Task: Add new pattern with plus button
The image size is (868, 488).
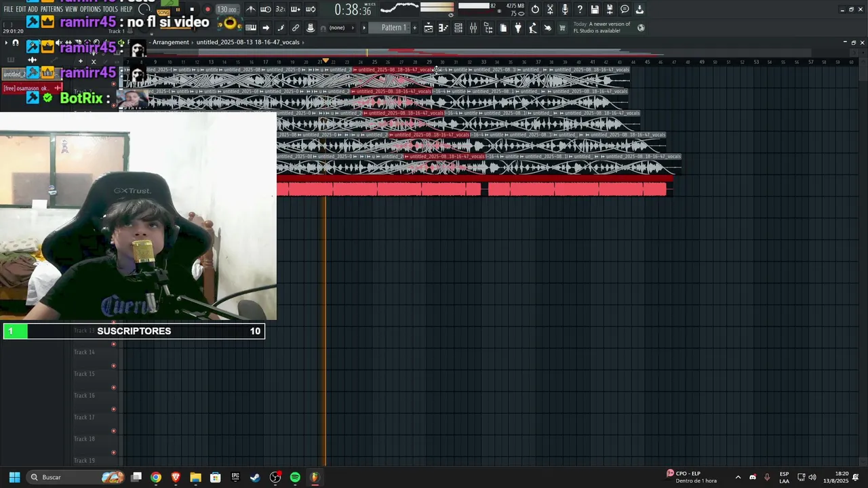Action: (x=415, y=28)
